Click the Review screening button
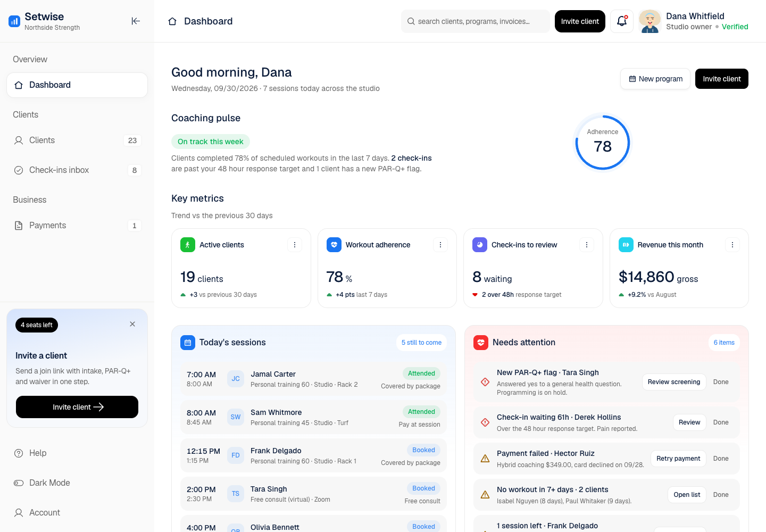Image resolution: width=766 pixels, height=532 pixels. [674, 382]
